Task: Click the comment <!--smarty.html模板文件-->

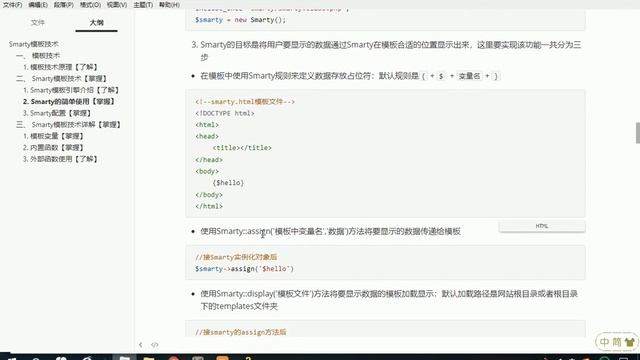Action: [245, 102]
